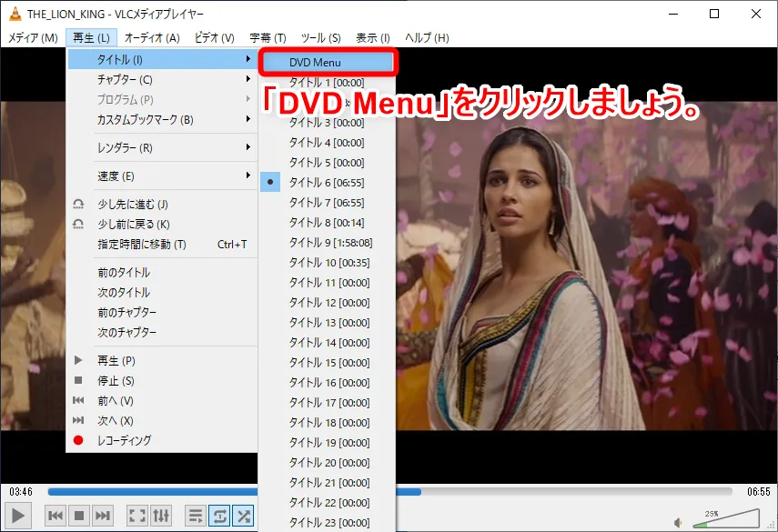Mute audio via the speaker icon

pyautogui.click(x=678, y=523)
